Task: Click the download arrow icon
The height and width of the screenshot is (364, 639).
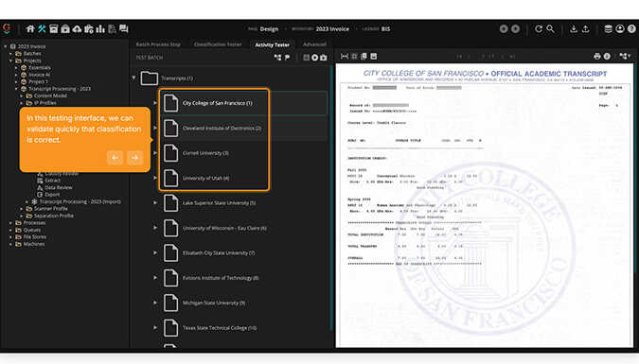Action: click(x=574, y=29)
